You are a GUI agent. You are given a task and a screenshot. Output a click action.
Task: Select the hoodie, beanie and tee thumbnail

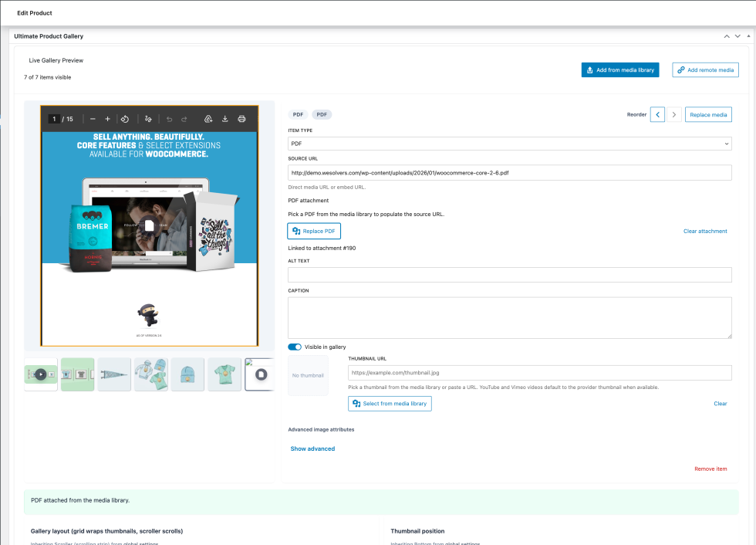(x=151, y=374)
